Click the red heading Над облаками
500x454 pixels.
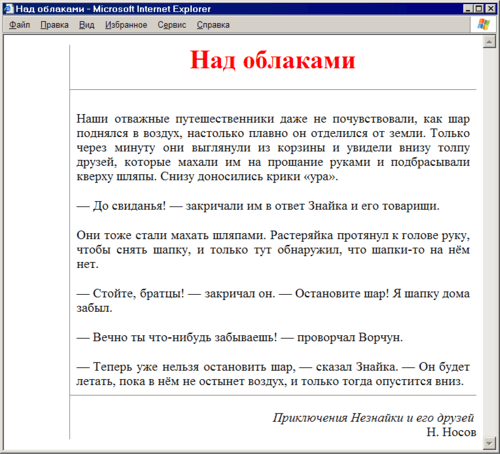point(273,60)
